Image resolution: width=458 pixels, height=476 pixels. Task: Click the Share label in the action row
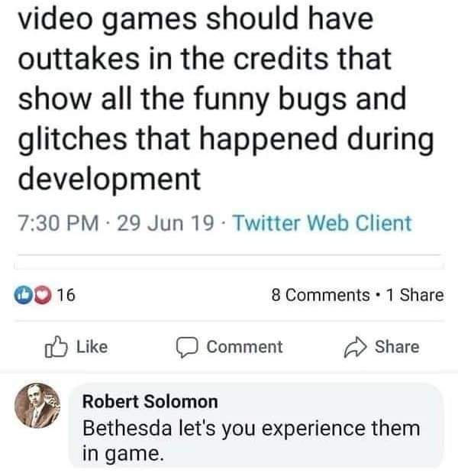397,347
